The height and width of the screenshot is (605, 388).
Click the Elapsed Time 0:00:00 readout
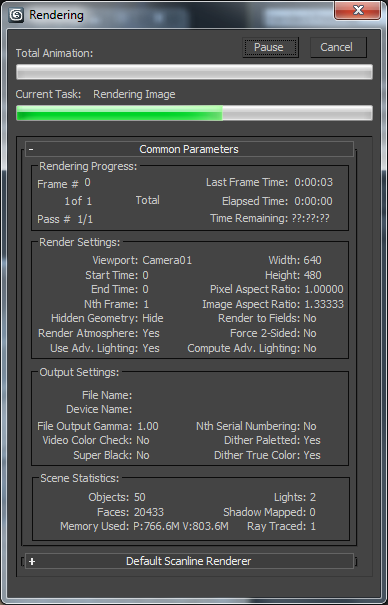pyautogui.click(x=314, y=201)
